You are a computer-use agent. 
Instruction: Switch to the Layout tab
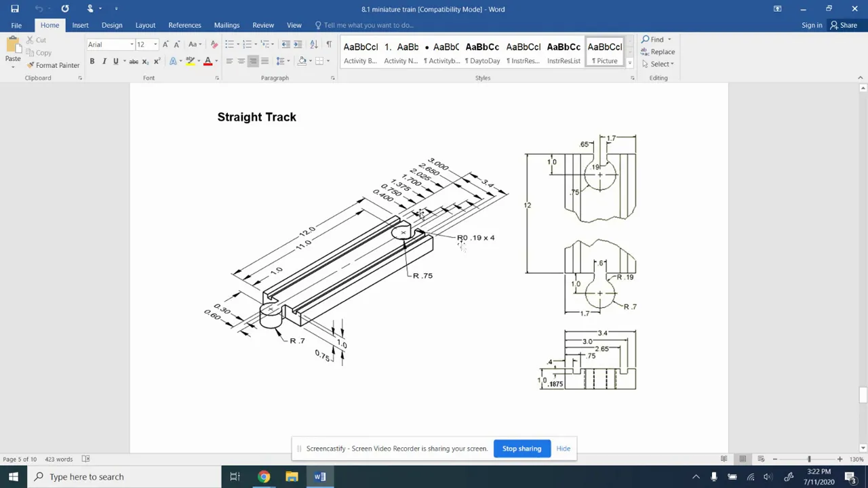(145, 25)
